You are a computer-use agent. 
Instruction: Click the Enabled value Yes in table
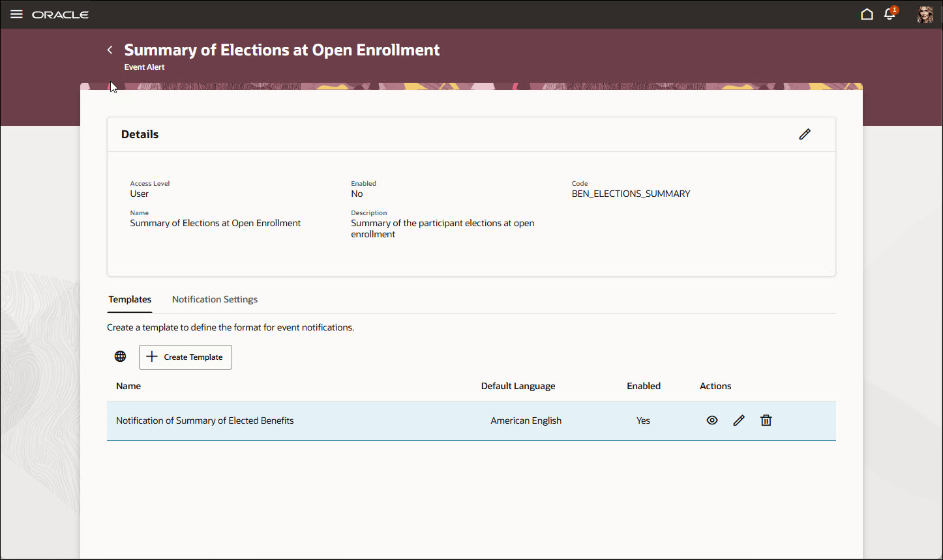[643, 420]
